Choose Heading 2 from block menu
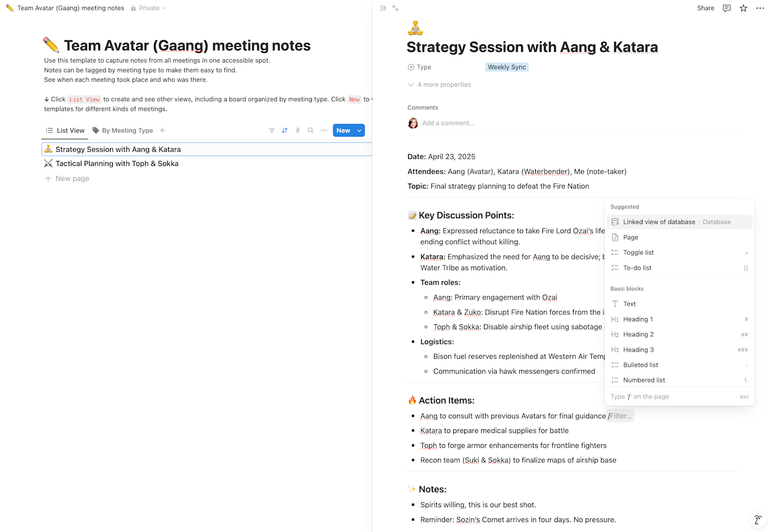The image size is (770, 532). point(638,334)
